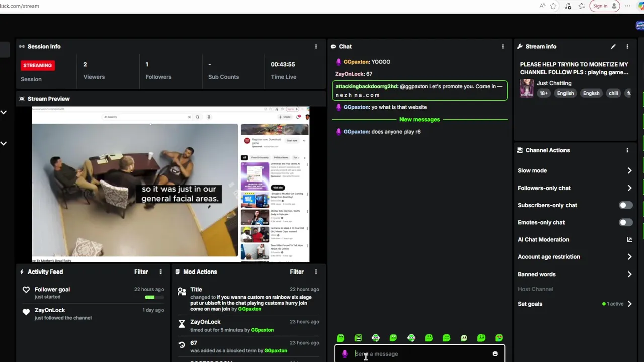The image size is (644, 362).
Task: Send first green blob emote
Action: [341, 338]
